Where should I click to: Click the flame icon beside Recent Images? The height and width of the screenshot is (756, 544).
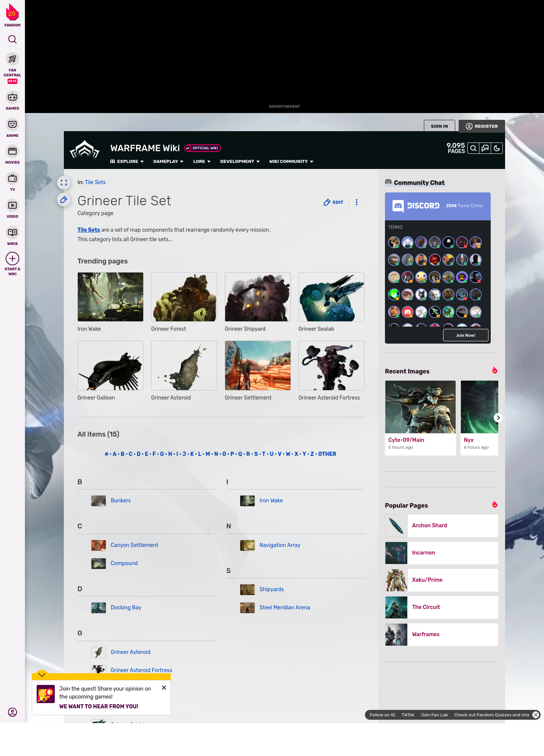coord(495,370)
